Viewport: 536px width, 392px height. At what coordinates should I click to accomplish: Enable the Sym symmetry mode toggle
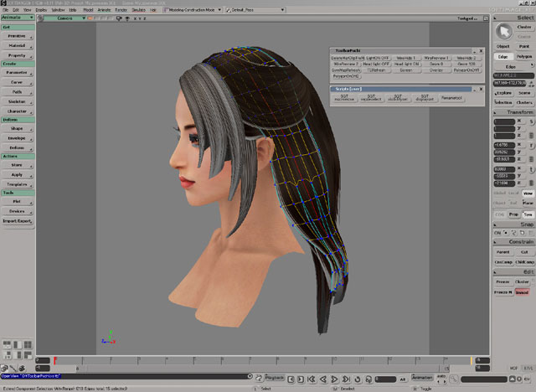(x=528, y=214)
